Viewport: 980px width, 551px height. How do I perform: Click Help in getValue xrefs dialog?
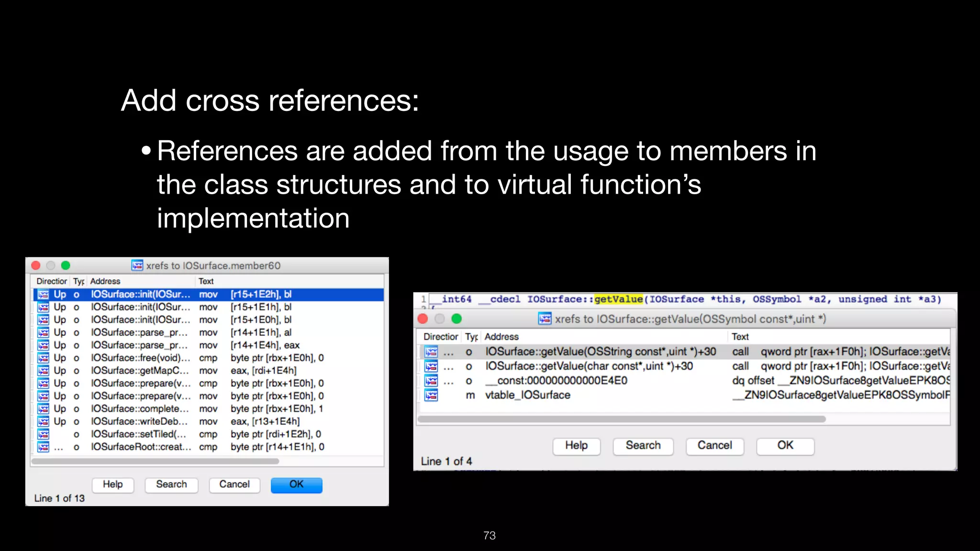click(x=576, y=446)
